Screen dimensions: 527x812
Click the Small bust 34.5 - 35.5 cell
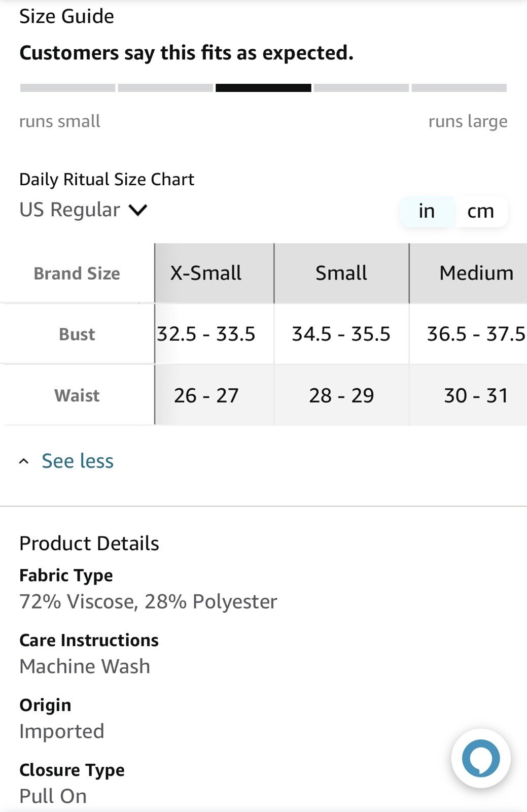point(341,334)
